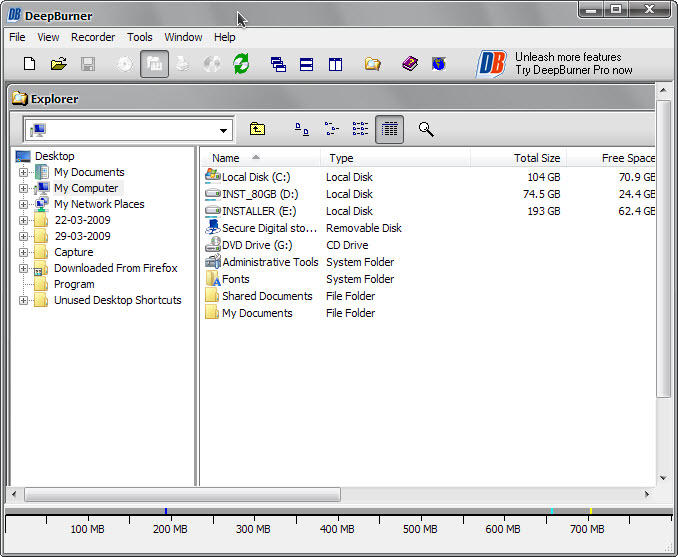Screen dimensions: 678x557
Task: Click the grayed erase disc icon
Action: coord(212,64)
